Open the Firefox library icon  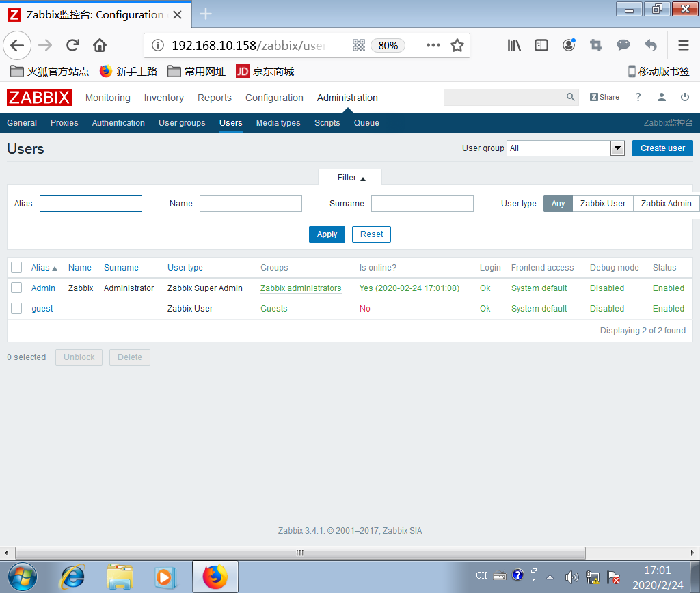[514, 45]
